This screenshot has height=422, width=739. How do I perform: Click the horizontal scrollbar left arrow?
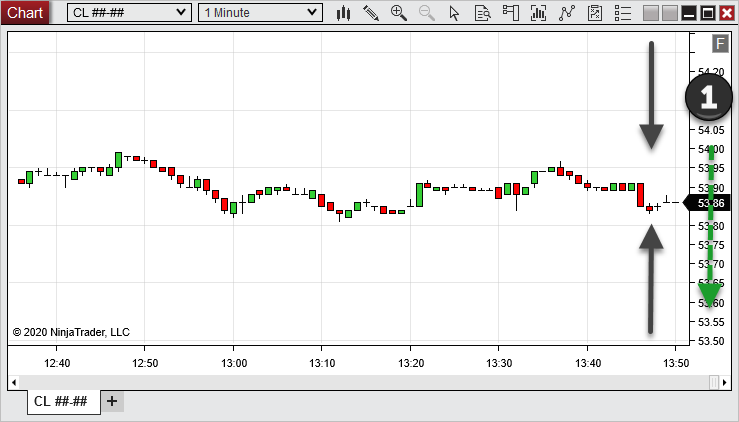(x=14, y=381)
